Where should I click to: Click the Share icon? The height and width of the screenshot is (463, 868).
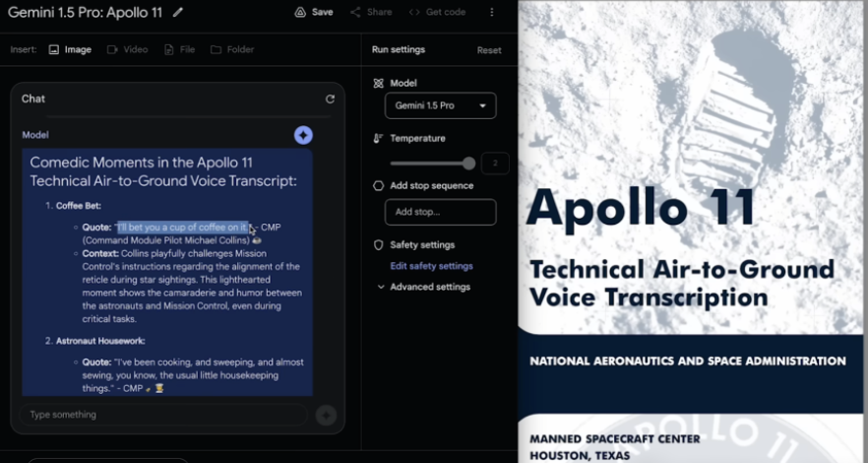click(x=355, y=12)
